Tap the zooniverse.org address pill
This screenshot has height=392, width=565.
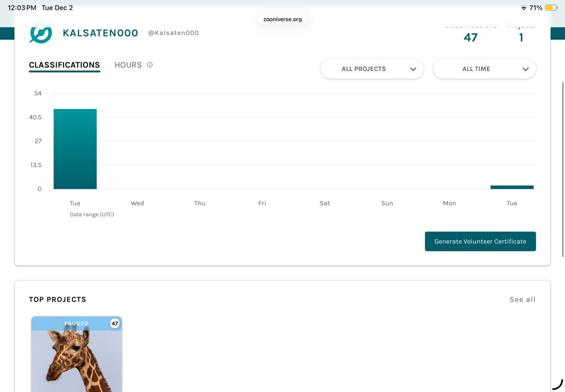[x=282, y=19]
